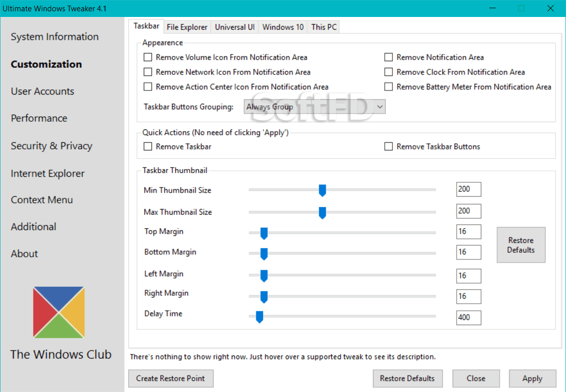Click the Right Margin value box
The height and width of the screenshot is (392, 566).
(468, 296)
